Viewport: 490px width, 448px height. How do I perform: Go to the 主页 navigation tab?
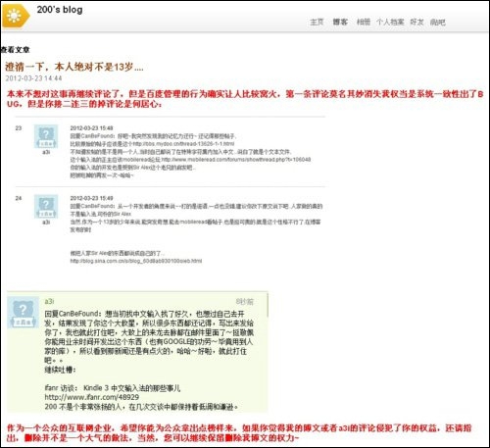[x=317, y=22]
